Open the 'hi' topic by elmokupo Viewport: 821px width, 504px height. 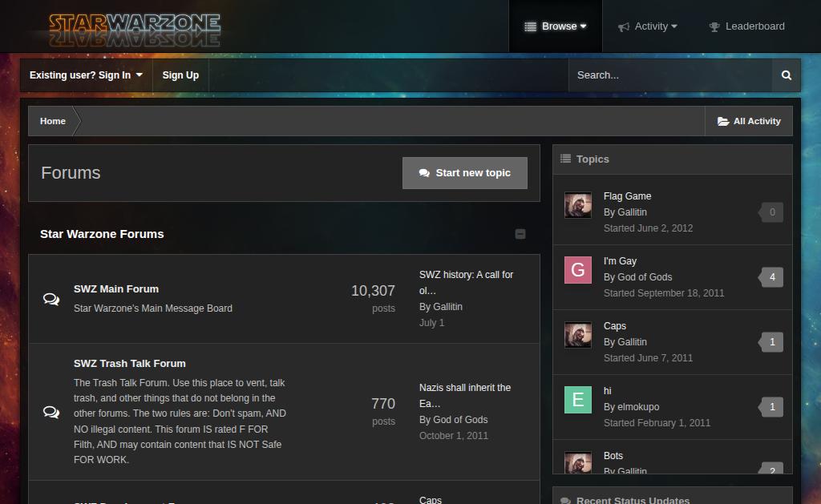(x=608, y=391)
